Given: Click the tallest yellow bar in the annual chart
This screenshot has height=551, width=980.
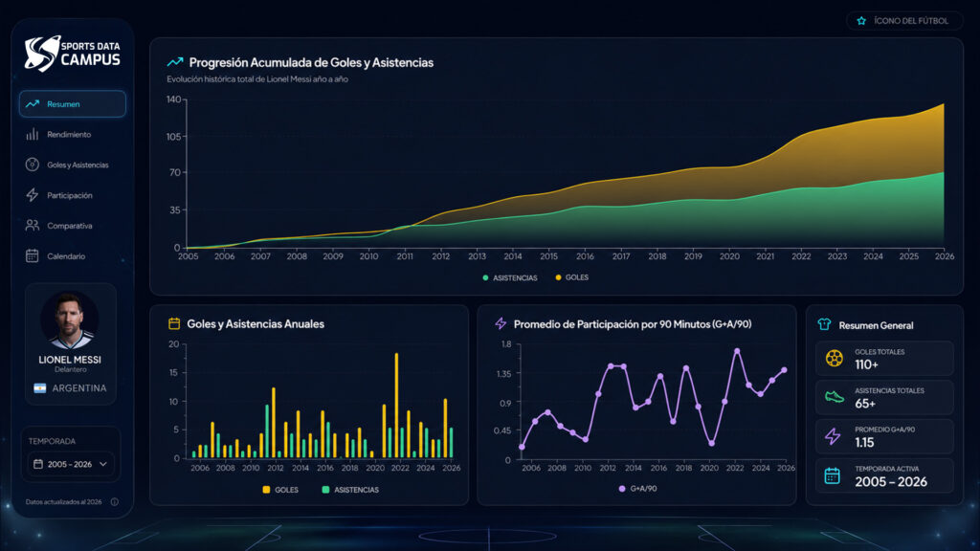Looking at the screenshot, I should point(396,406).
